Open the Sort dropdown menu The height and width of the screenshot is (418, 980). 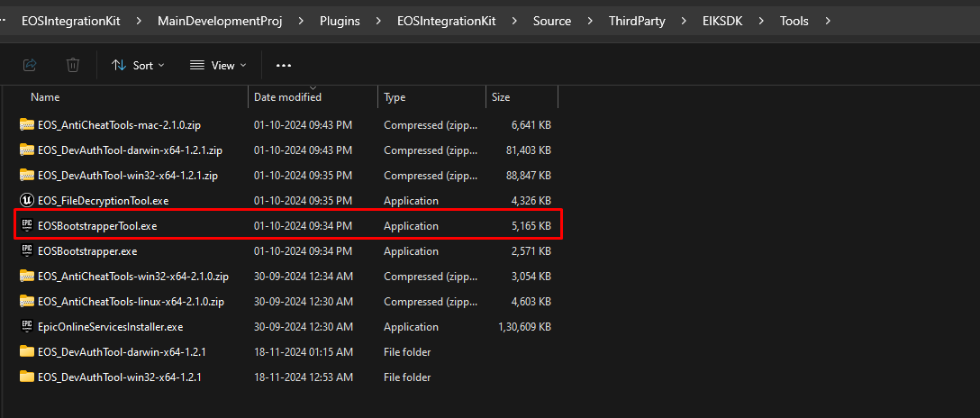(x=138, y=65)
